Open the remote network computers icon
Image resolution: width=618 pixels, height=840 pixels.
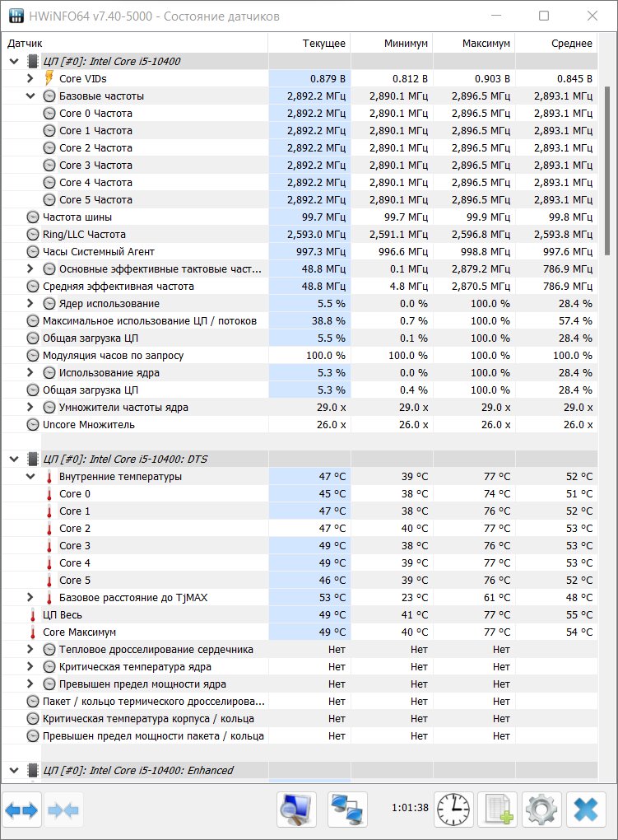(x=347, y=810)
